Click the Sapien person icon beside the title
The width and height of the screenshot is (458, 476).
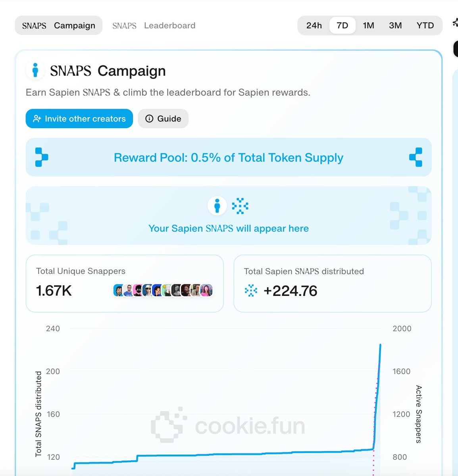[x=35, y=70]
